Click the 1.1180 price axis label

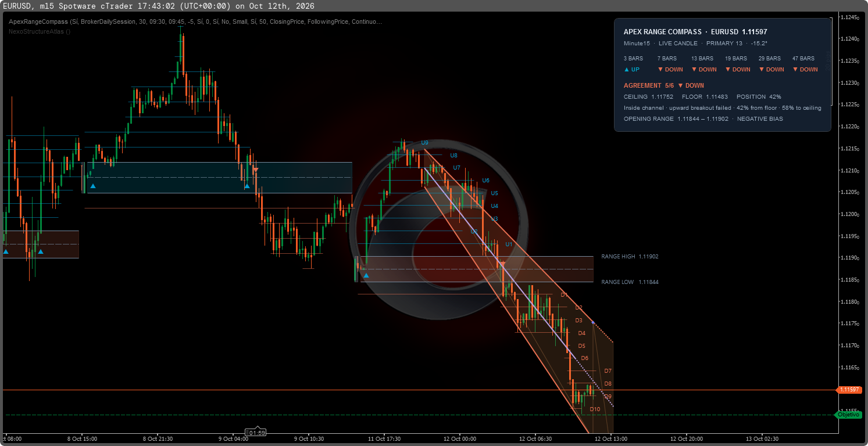(849, 303)
